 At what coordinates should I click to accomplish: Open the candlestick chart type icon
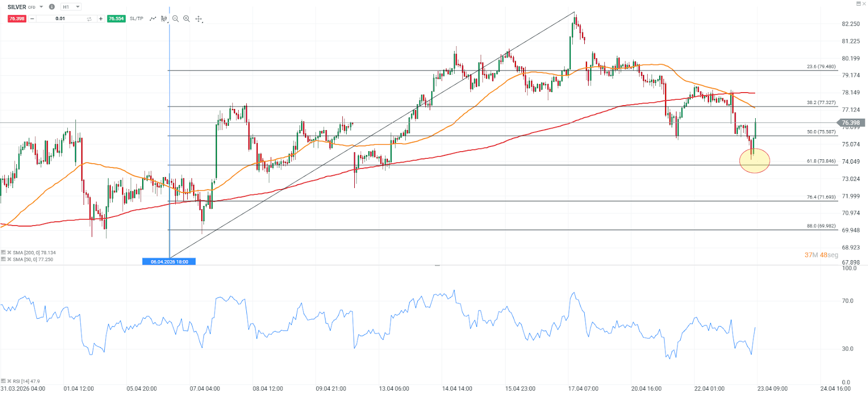click(164, 19)
